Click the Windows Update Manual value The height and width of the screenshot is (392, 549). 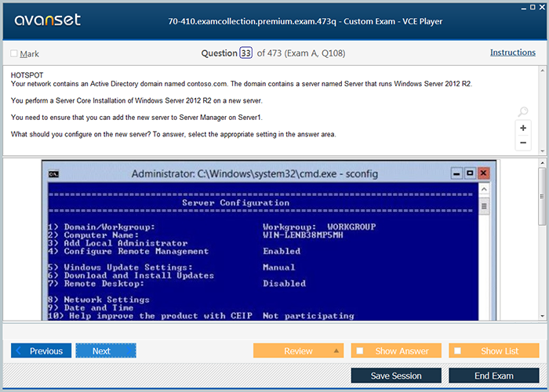[278, 267]
